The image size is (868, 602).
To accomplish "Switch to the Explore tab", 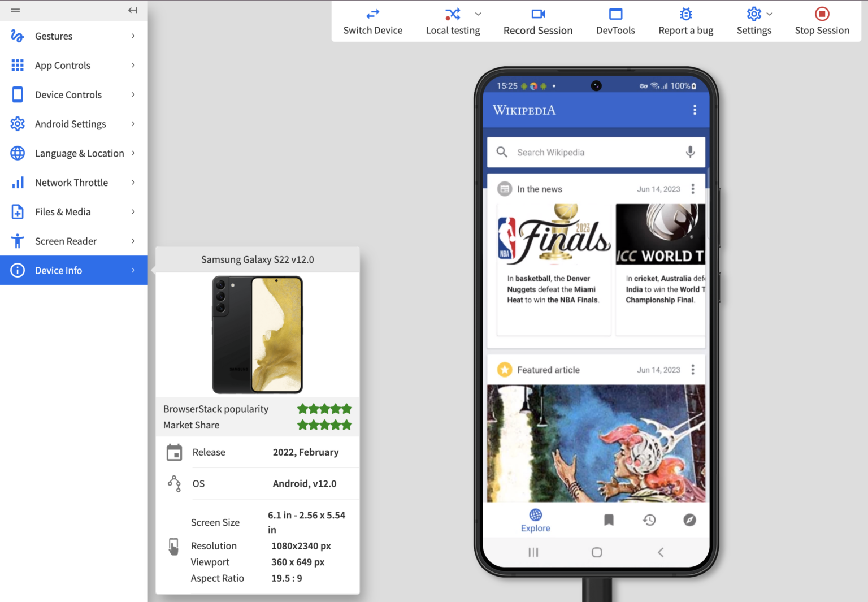I will click(x=535, y=520).
